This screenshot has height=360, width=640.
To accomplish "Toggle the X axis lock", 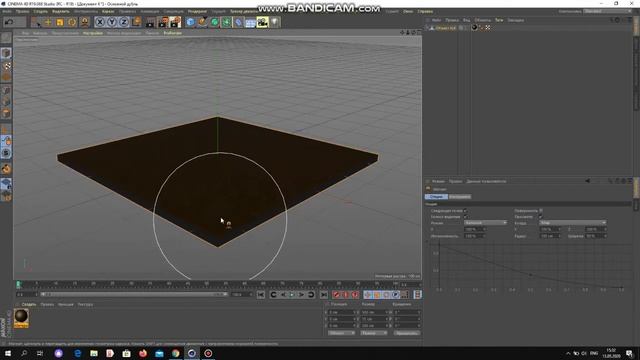I will point(100,22).
